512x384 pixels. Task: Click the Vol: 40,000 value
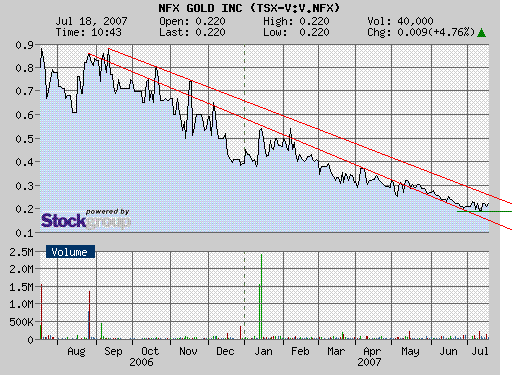coord(400,21)
